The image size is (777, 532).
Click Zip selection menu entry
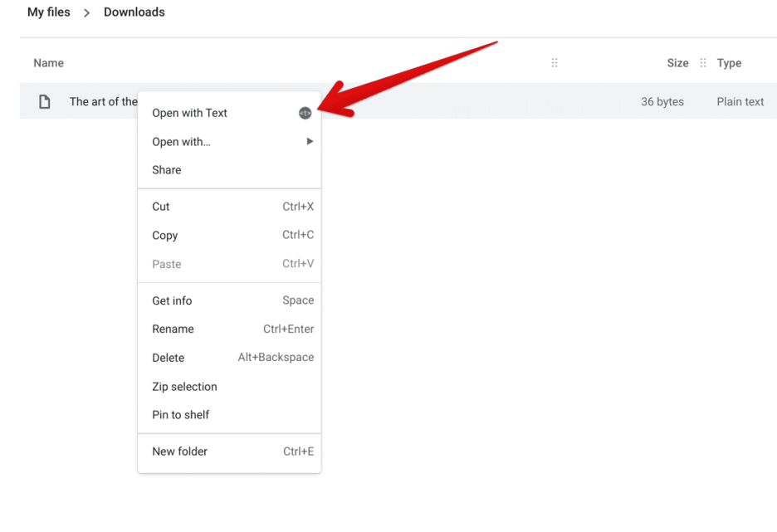click(x=229, y=387)
